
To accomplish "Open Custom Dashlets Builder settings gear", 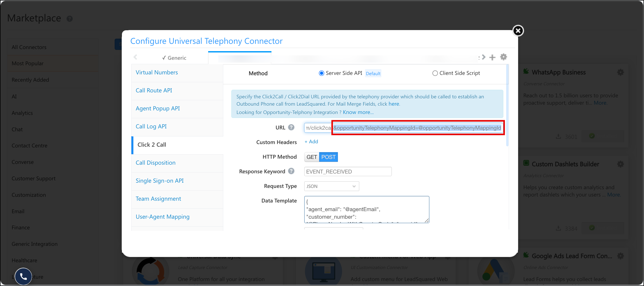I will click(x=621, y=164).
